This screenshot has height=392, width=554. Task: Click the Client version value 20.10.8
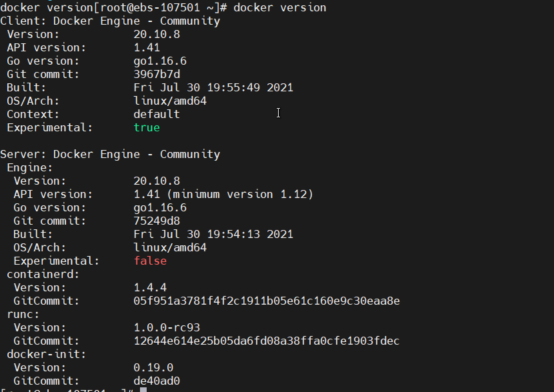[157, 35]
